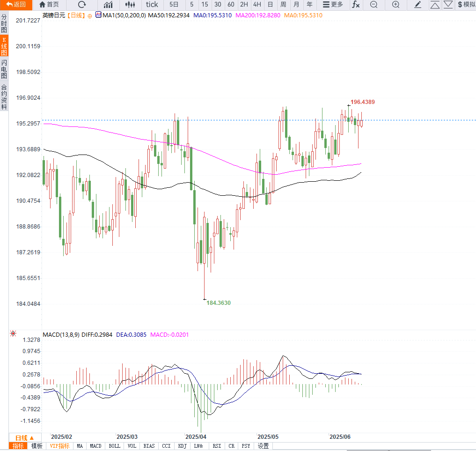This screenshot has height=451, width=476.
Task: Choose the tick timeframe option
Action: 152,5
